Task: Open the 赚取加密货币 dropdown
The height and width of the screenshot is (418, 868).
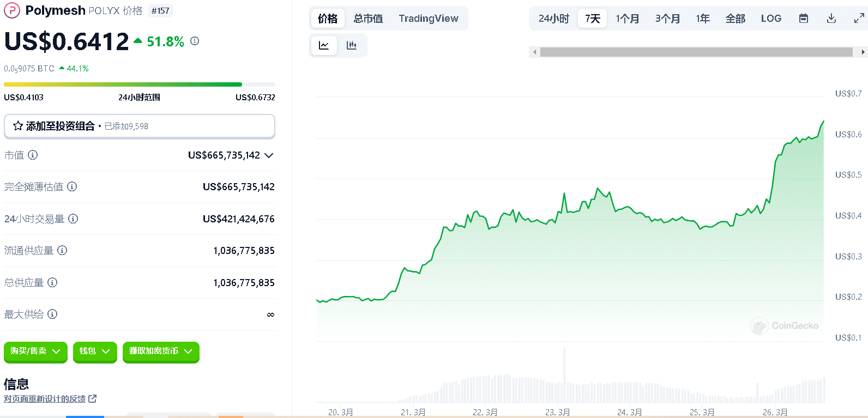Action: [x=161, y=352]
